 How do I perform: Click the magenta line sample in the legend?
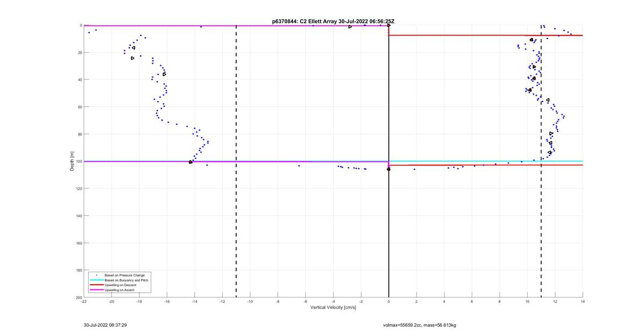click(x=97, y=290)
